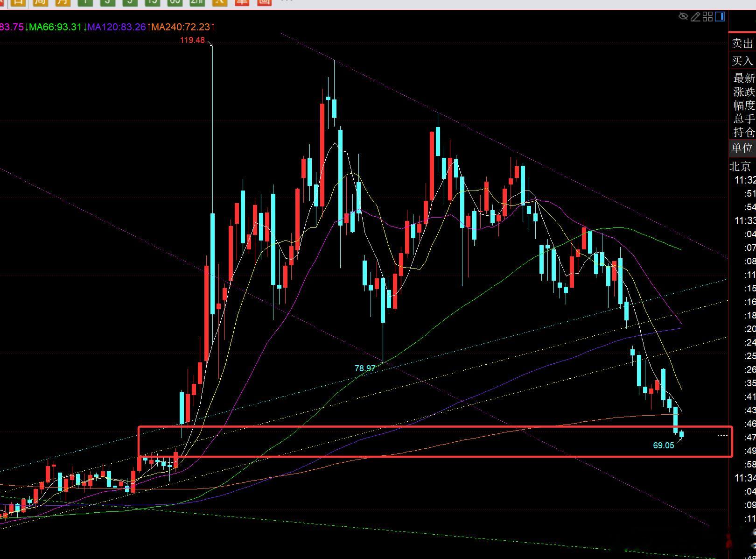Toggle the blue side panel icon
The width and height of the screenshot is (756, 559).
[720, 17]
